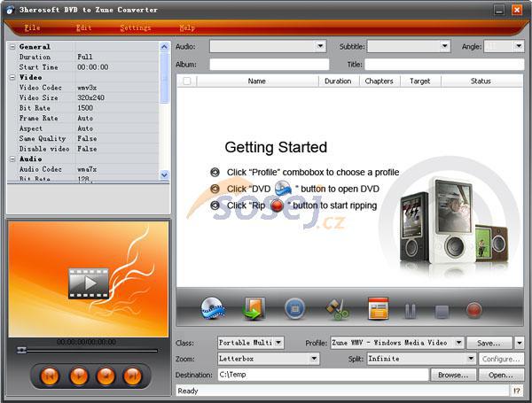Click the help question mark status icon

[516, 391]
